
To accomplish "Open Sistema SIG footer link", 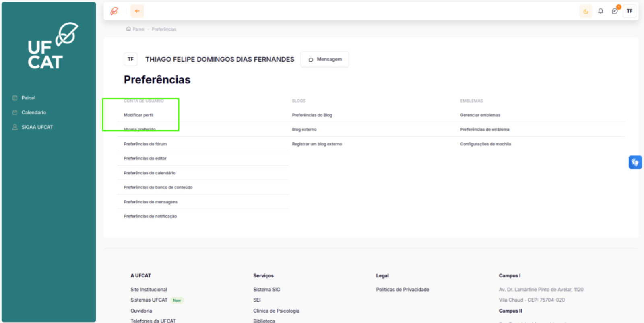I will click(x=266, y=290).
